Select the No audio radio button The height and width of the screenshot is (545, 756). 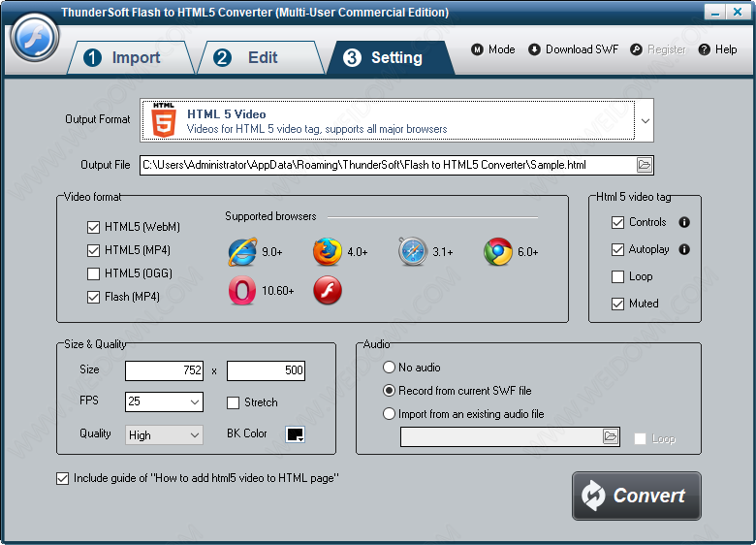[x=389, y=368]
